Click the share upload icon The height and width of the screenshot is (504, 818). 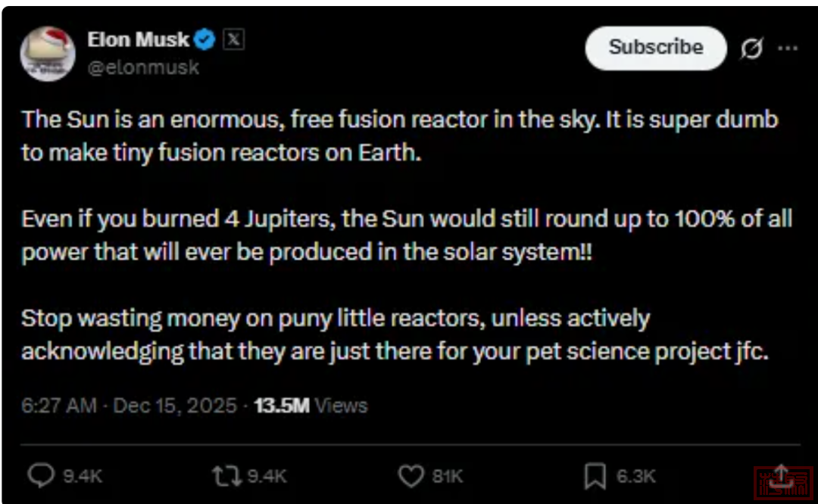pyautogui.click(x=781, y=475)
